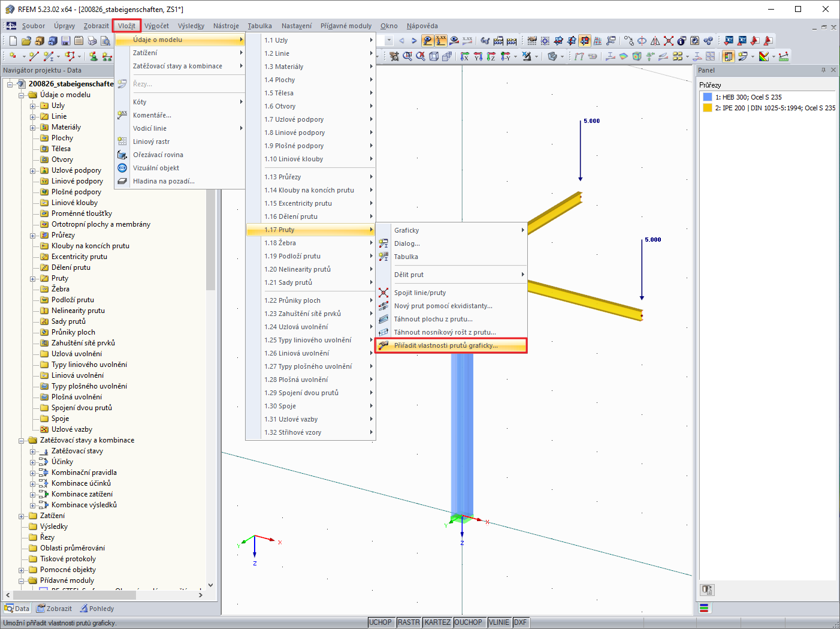
Task: Click the yellow IPE 200 color swatch
Action: pyautogui.click(x=708, y=108)
